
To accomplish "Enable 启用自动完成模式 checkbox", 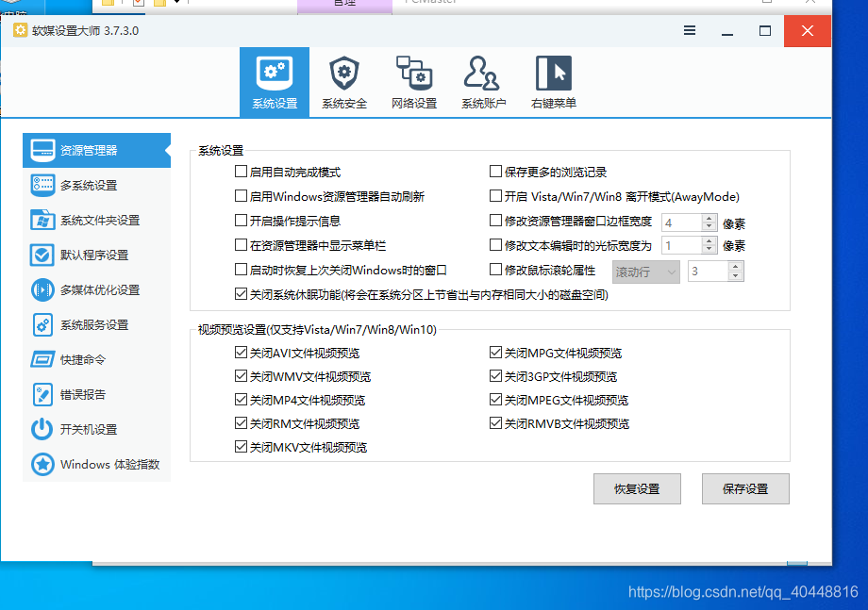I will [x=241, y=172].
